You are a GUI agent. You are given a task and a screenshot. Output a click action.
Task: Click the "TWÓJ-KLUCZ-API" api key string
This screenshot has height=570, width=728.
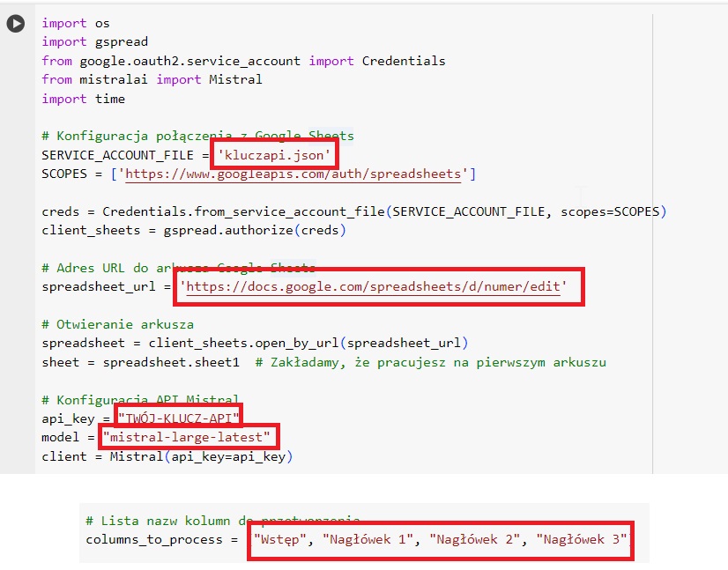click(x=178, y=418)
